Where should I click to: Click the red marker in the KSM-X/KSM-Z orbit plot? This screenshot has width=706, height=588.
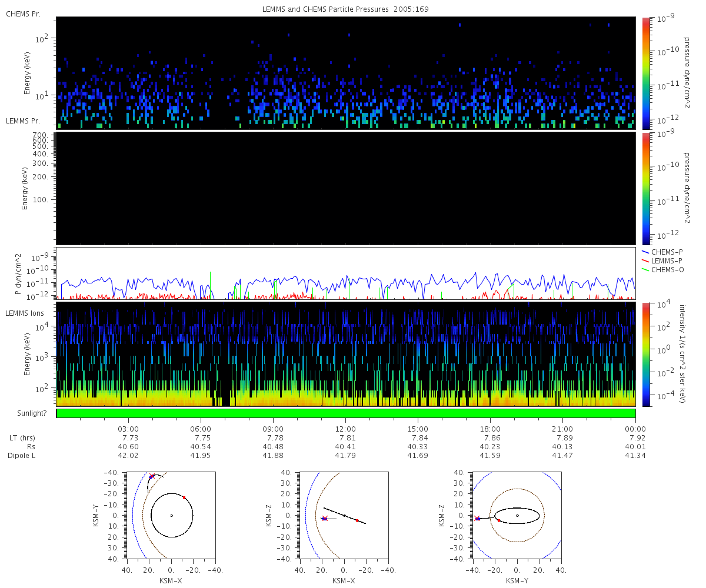[357, 520]
